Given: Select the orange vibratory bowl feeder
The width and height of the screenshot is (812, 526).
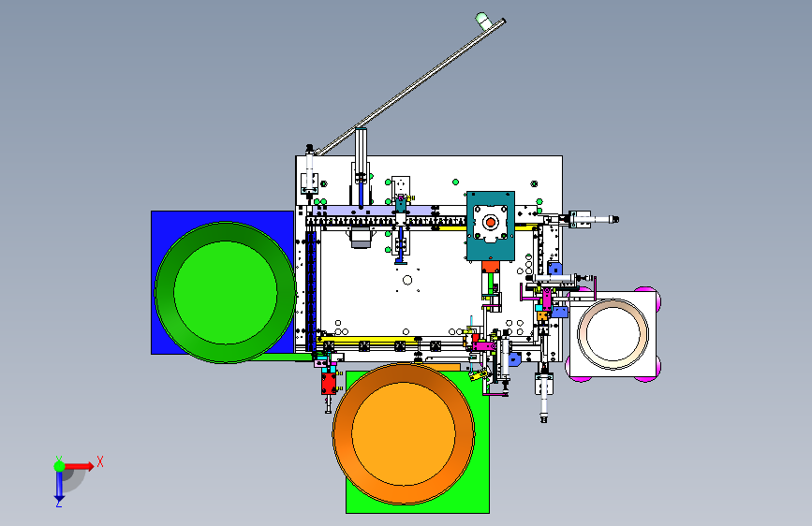Looking at the screenshot, I should (404, 434).
